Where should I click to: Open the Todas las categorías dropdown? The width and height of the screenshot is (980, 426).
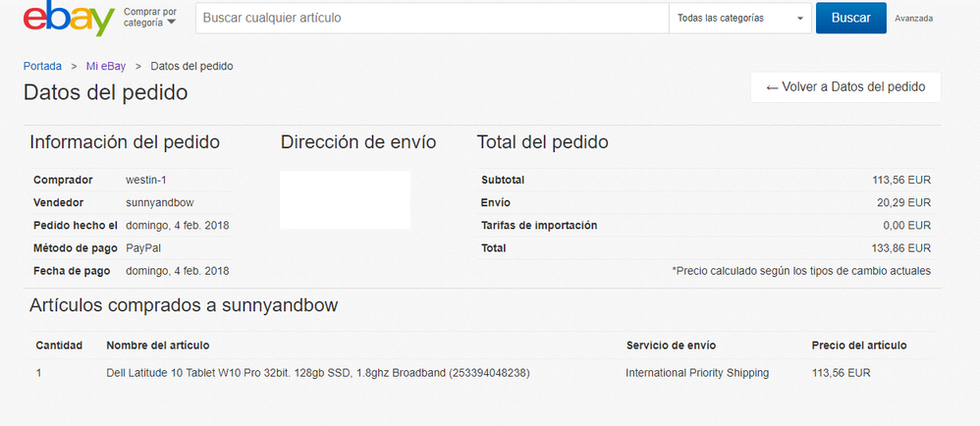click(x=740, y=18)
